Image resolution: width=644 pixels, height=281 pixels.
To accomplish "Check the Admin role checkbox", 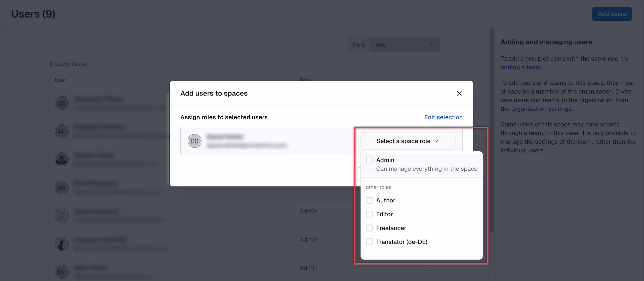I will pos(369,160).
